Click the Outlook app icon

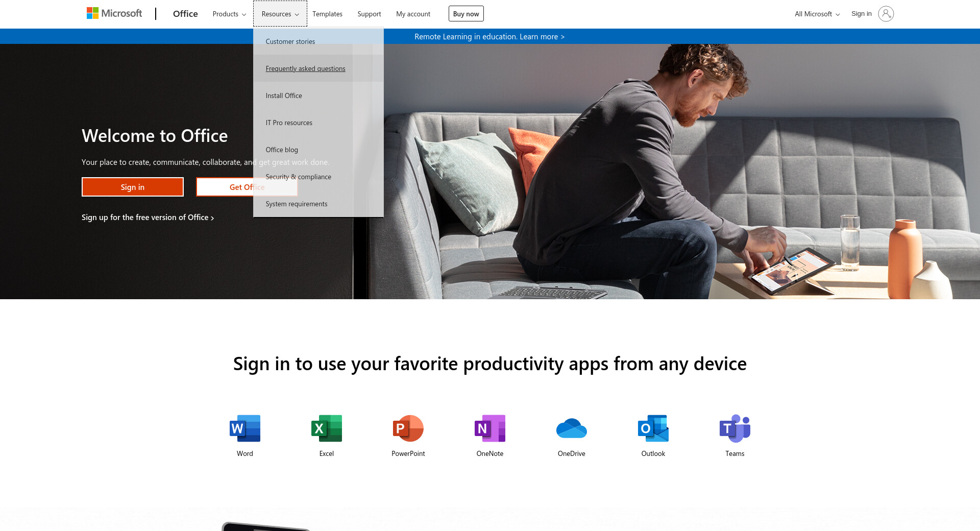coord(653,428)
